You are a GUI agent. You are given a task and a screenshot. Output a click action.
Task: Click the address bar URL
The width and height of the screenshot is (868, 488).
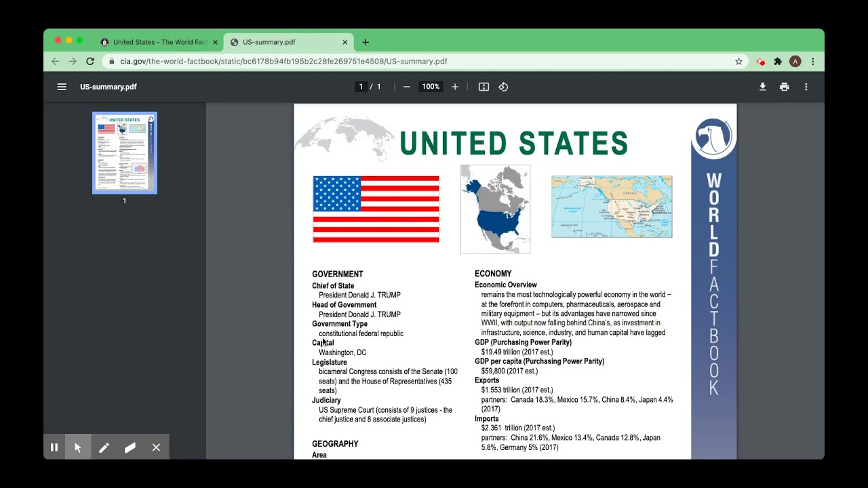point(283,61)
